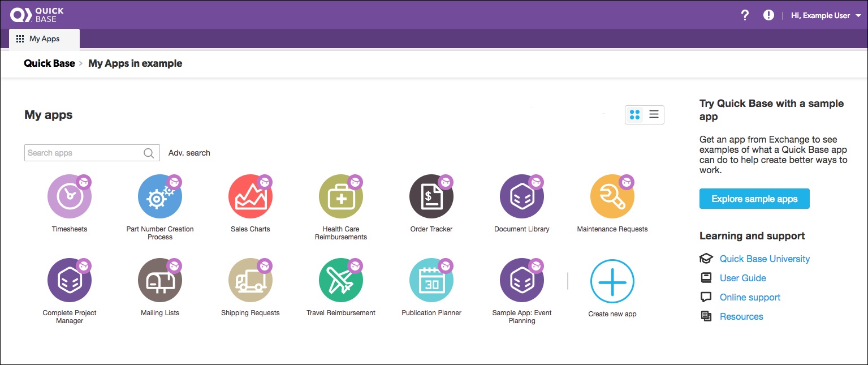The width and height of the screenshot is (868, 365).
Task: Open the Shipping Requests app icon
Action: click(x=251, y=280)
